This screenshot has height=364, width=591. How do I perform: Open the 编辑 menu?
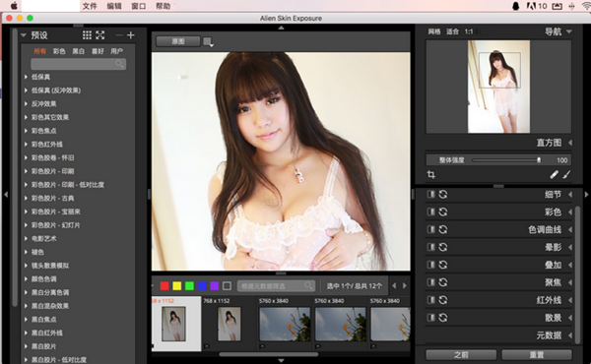[x=114, y=6]
